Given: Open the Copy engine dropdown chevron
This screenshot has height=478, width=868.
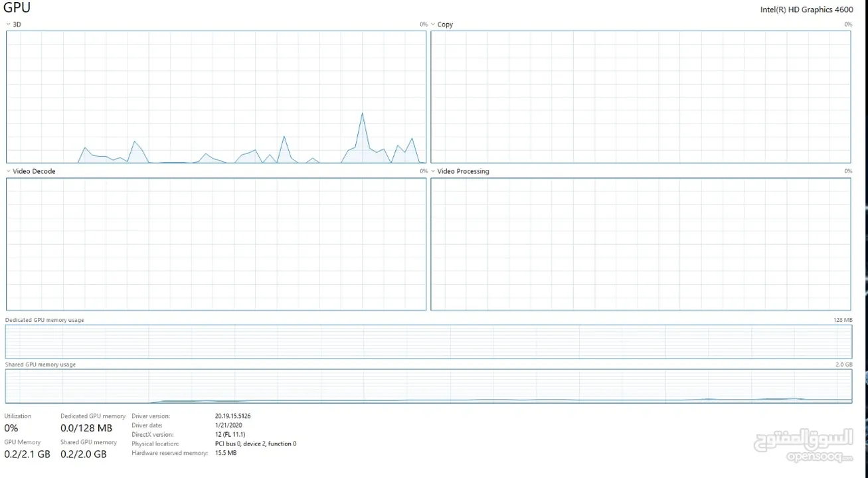Looking at the screenshot, I should (432, 25).
